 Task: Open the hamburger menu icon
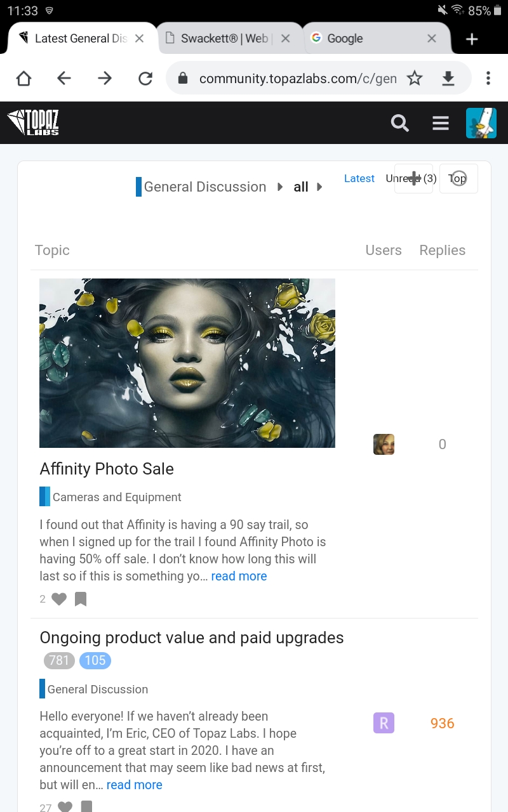coord(441,123)
